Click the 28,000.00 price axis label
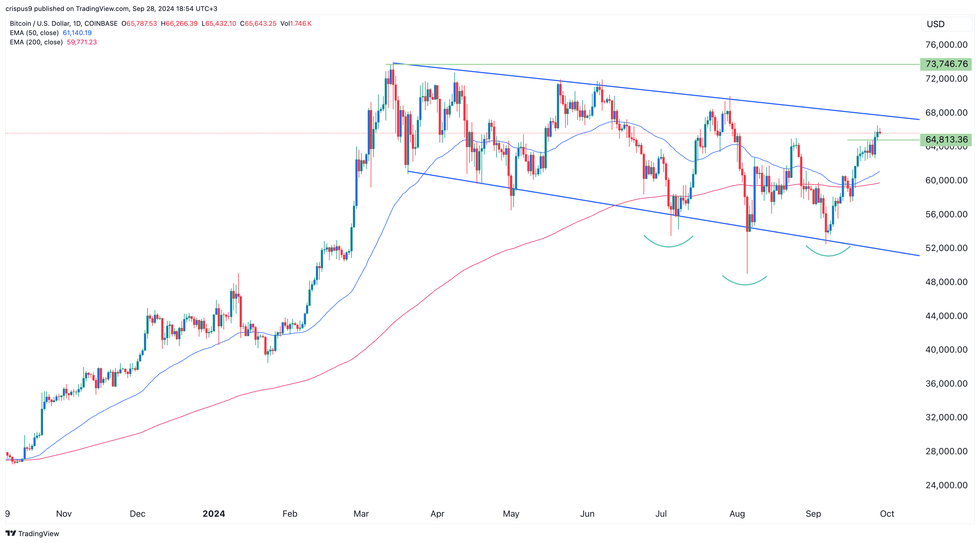The width and height of the screenshot is (980, 543). click(x=946, y=451)
